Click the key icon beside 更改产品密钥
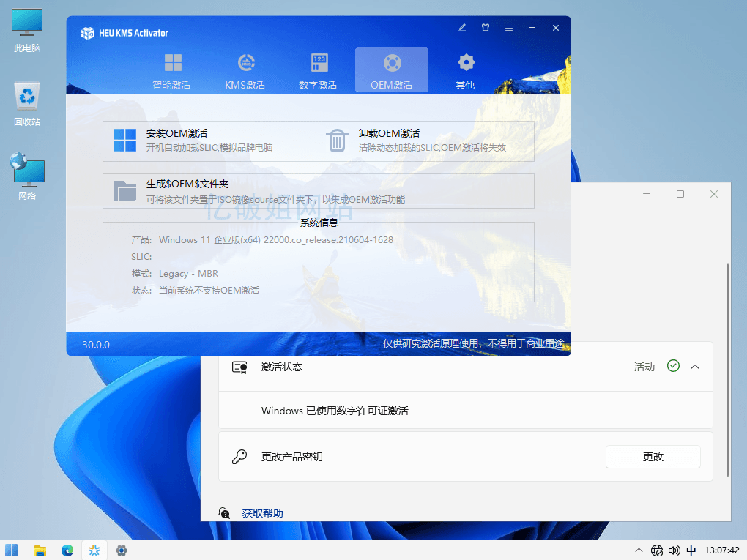 [239, 457]
